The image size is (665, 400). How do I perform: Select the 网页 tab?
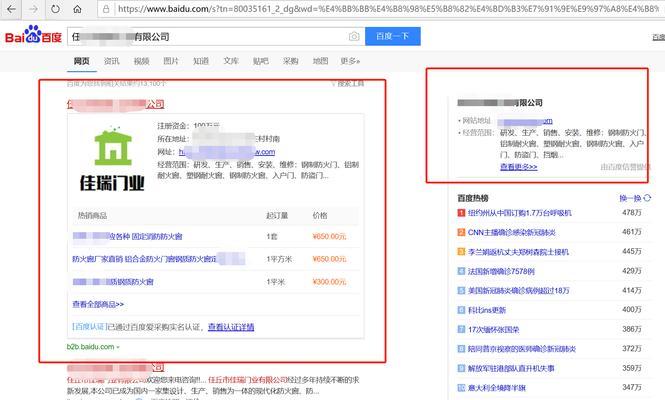[x=81, y=61]
